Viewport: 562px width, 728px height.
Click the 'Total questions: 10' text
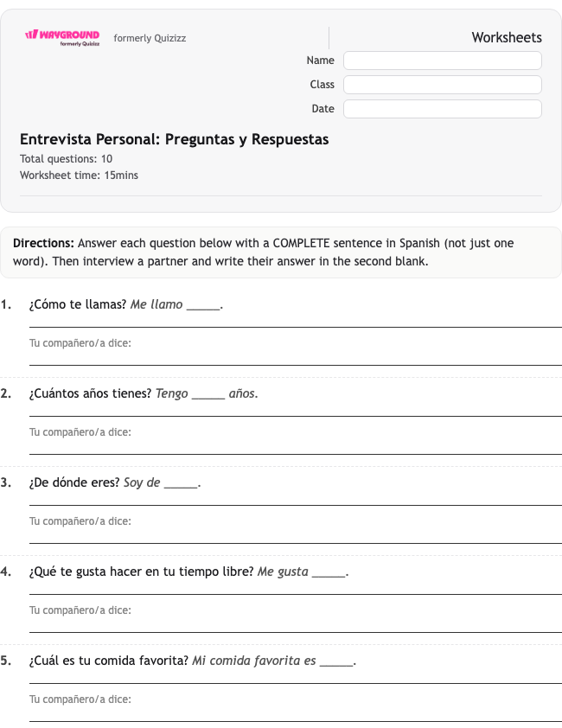66,159
